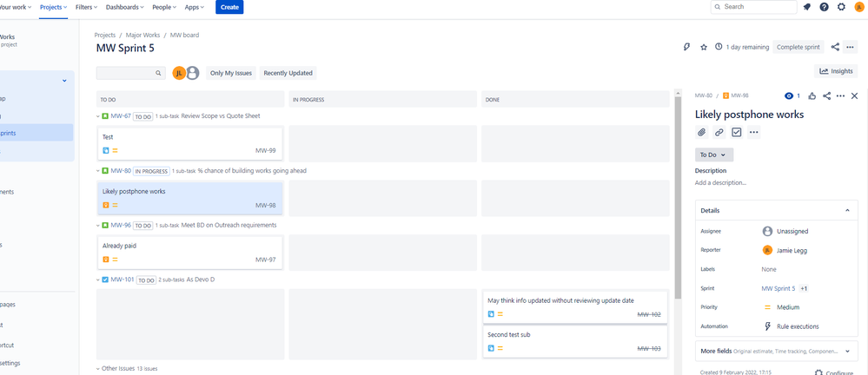Open the Dashboards menu

[x=125, y=7]
